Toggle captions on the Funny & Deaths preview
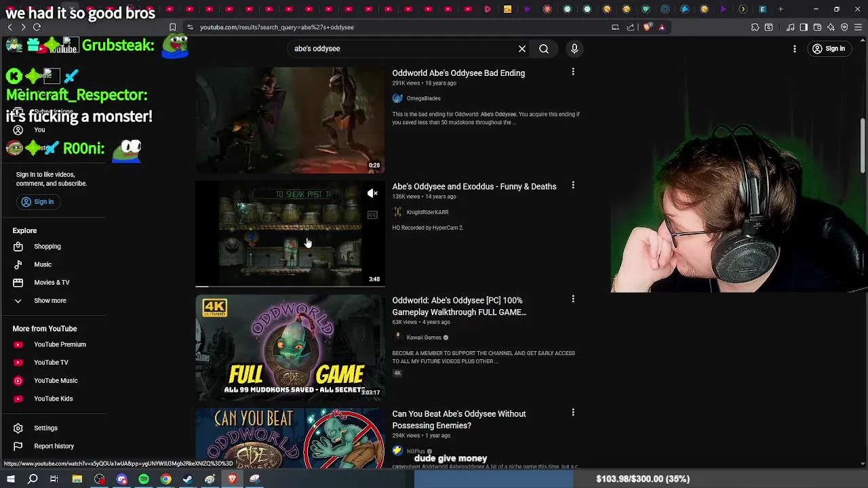Screen dimensions: 868x488 (x=372, y=215)
